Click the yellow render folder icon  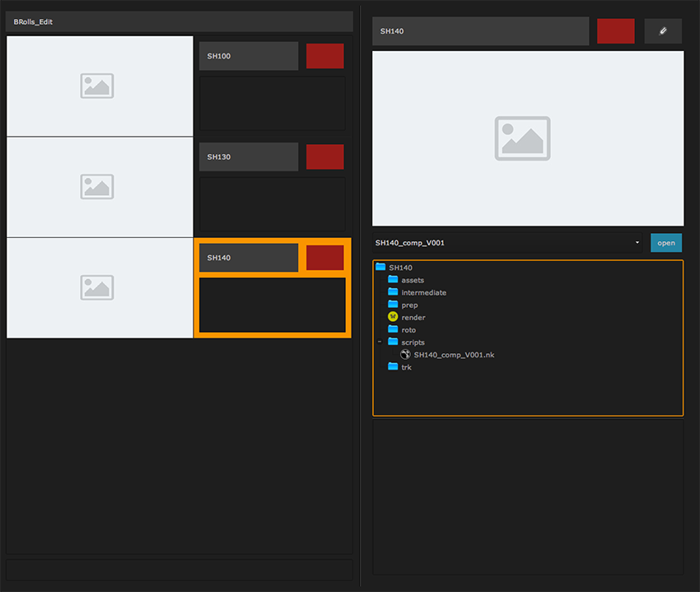393,317
